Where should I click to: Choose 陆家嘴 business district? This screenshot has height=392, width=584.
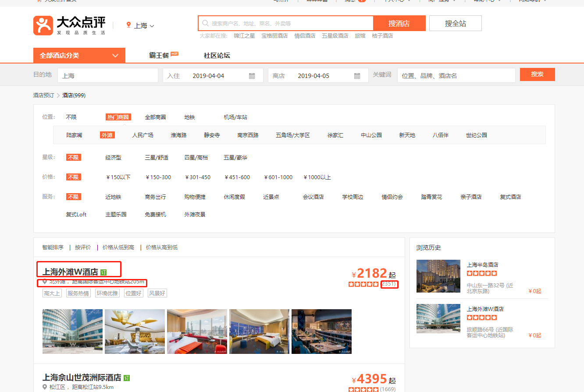[x=74, y=135]
